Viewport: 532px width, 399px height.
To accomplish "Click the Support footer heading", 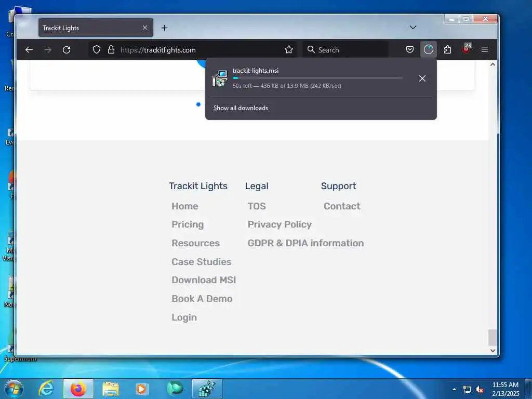I will (x=338, y=186).
